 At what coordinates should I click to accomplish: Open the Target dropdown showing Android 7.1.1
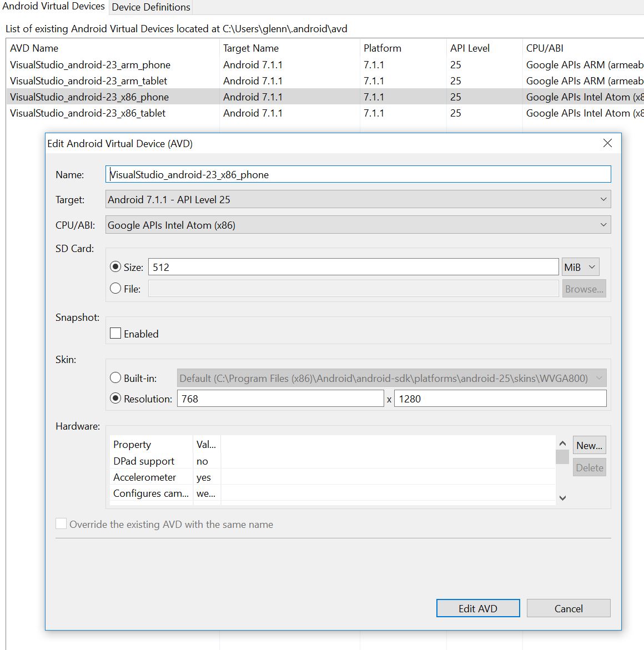(358, 199)
